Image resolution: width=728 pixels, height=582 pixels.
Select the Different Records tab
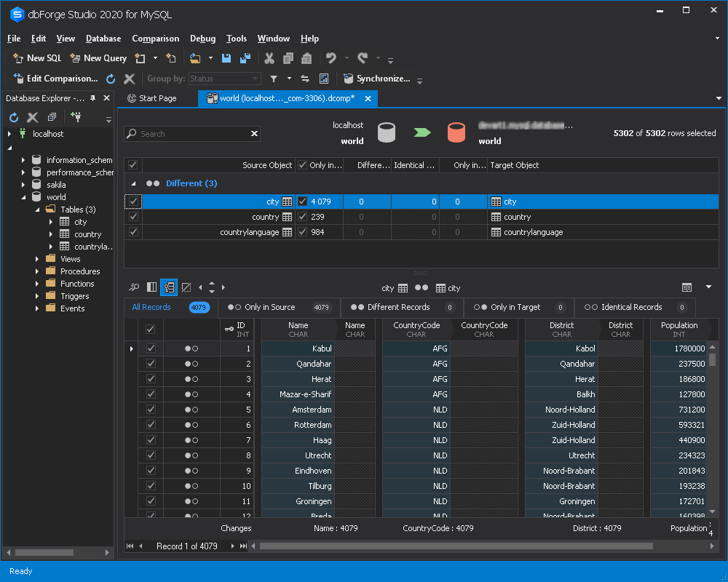click(402, 307)
